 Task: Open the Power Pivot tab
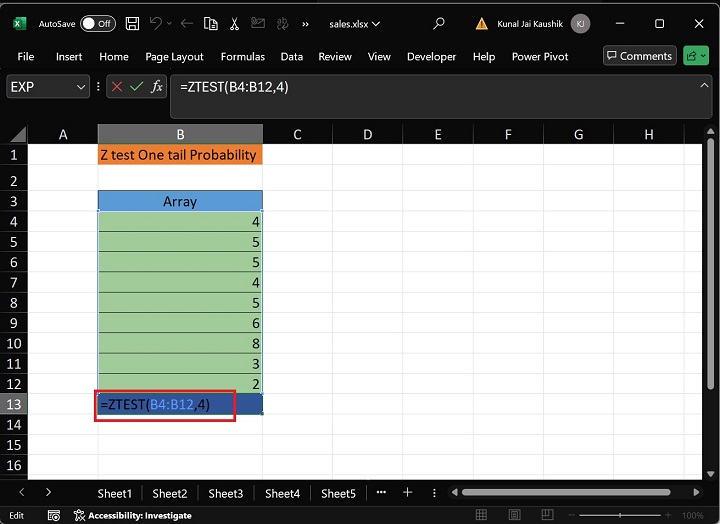click(540, 56)
